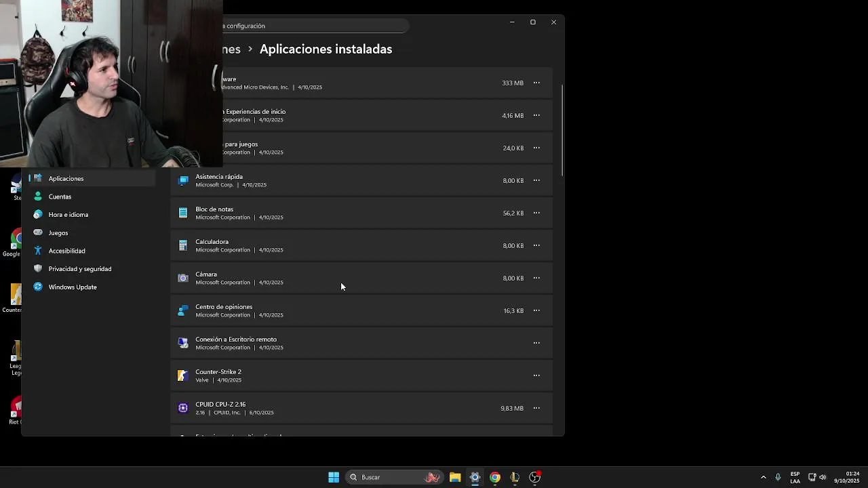Screen dimensions: 868x488
Task: Click the microphone tray icon
Action: click(778, 477)
